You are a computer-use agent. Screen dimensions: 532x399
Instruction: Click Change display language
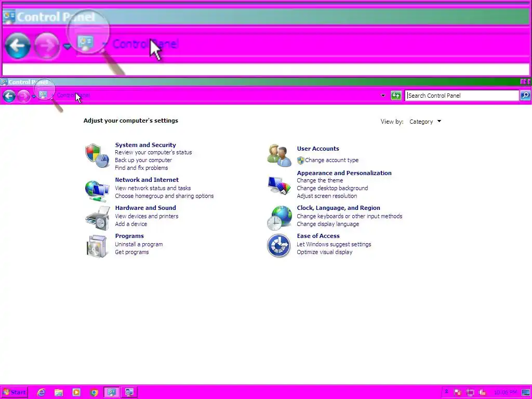click(328, 224)
